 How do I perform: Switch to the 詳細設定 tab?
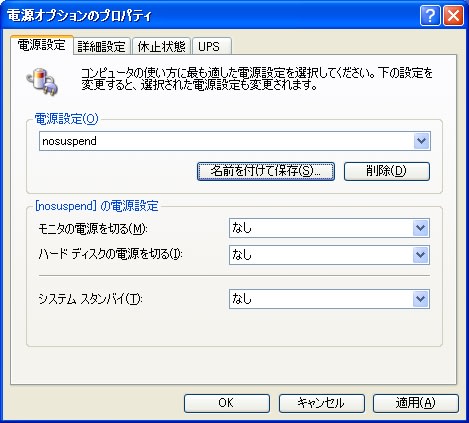pos(101,46)
